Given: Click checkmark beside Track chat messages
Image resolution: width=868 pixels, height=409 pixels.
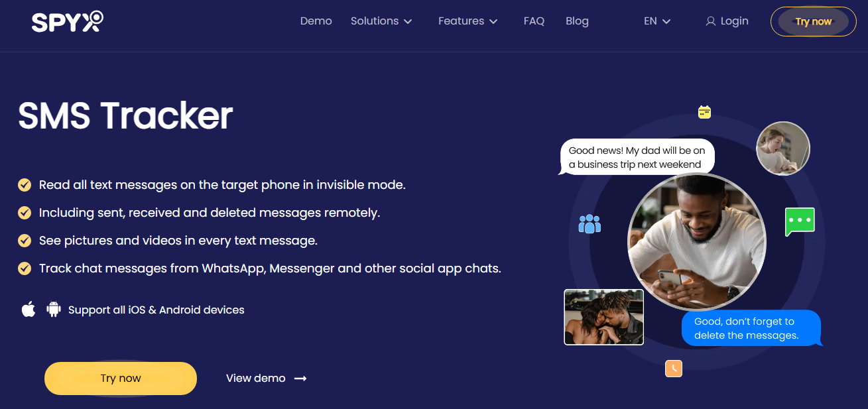Looking at the screenshot, I should [25, 268].
